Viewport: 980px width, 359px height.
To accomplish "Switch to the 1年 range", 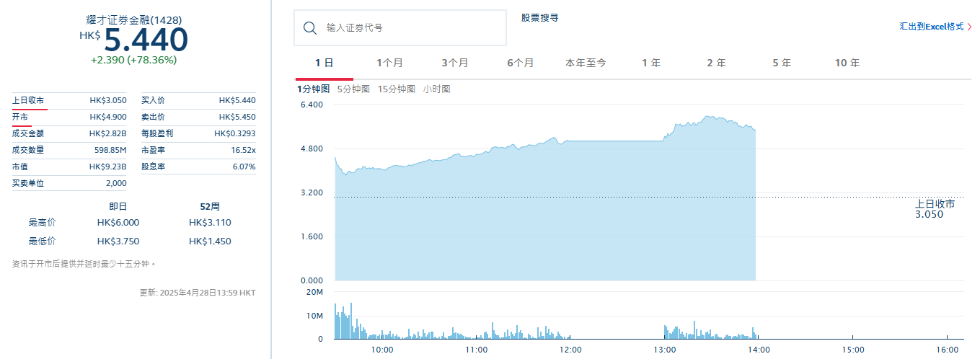I will 651,63.
